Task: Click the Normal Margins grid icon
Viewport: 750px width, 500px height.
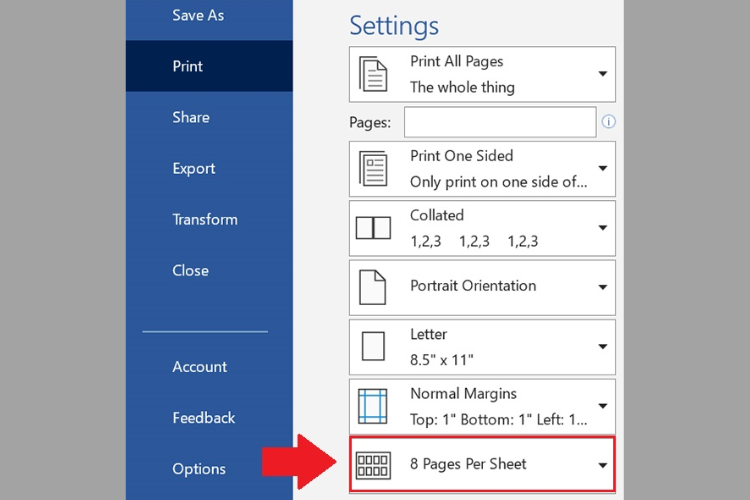Action: pyautogui.click(x=373, y=406)
